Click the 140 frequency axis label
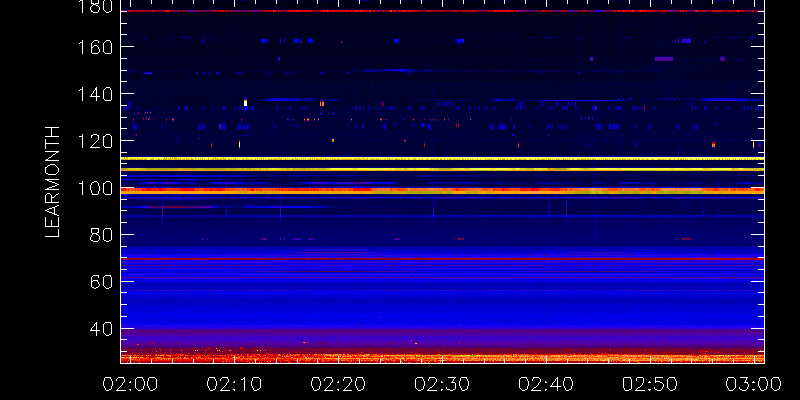800x400 pixels. click(95, 94)
